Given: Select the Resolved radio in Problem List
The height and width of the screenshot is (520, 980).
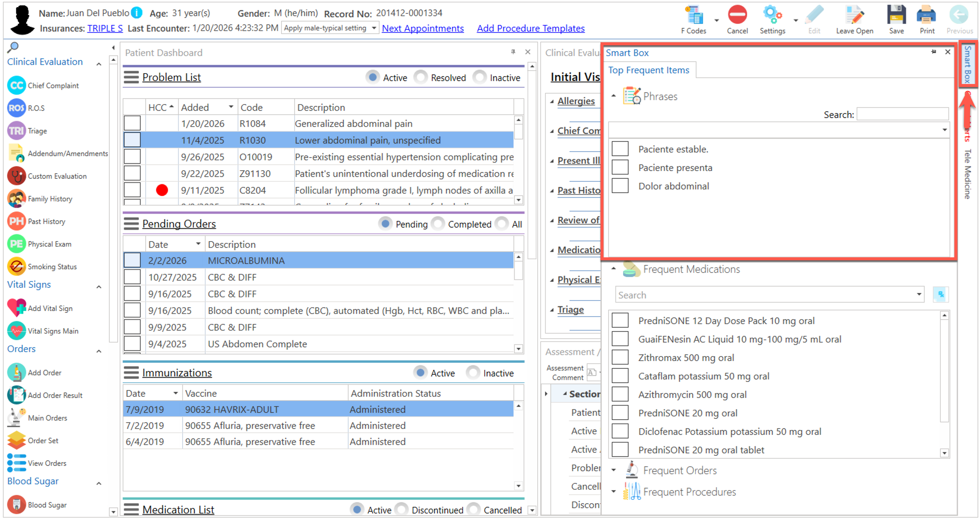Looking at the screenshot, I should [420, 78].
